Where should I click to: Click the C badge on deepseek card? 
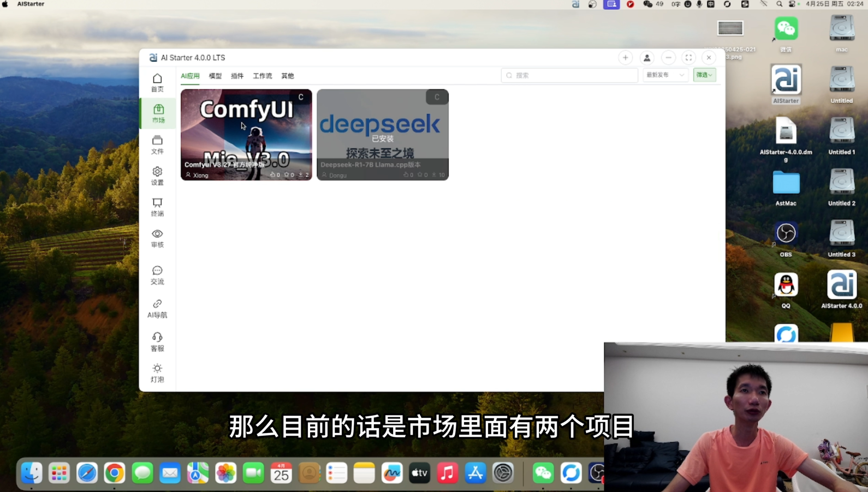click(437, 97)
